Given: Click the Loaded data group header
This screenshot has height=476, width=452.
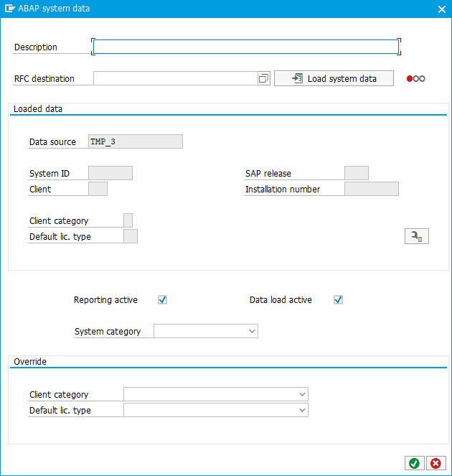Looking at the screenshot, I should 38,108.
